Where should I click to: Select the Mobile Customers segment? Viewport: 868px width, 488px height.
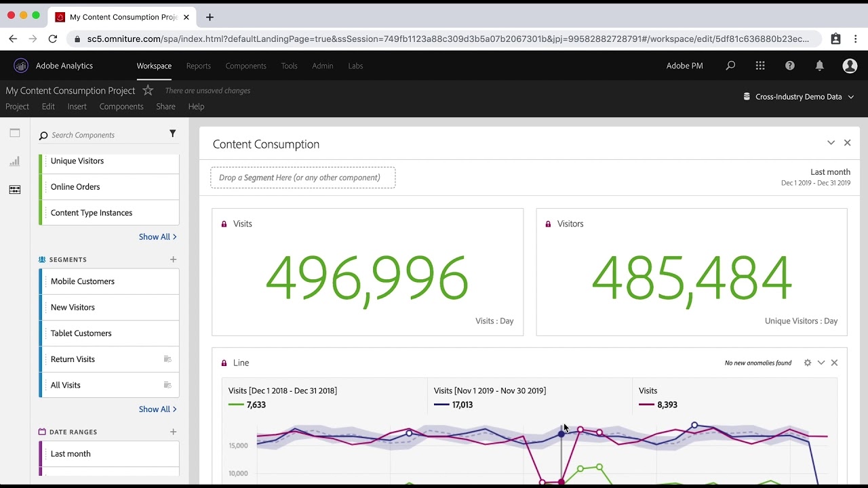click(x=109, y=281)
